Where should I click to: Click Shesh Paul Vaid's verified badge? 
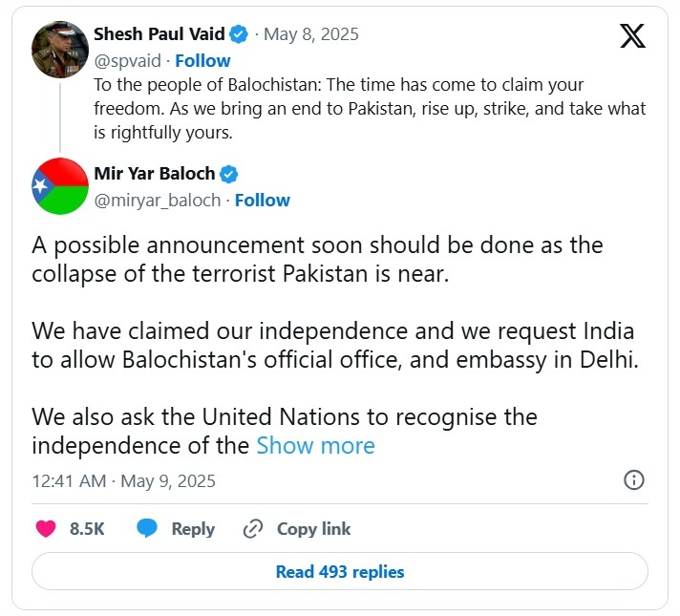pyautogui.click(x=239, y=34)
